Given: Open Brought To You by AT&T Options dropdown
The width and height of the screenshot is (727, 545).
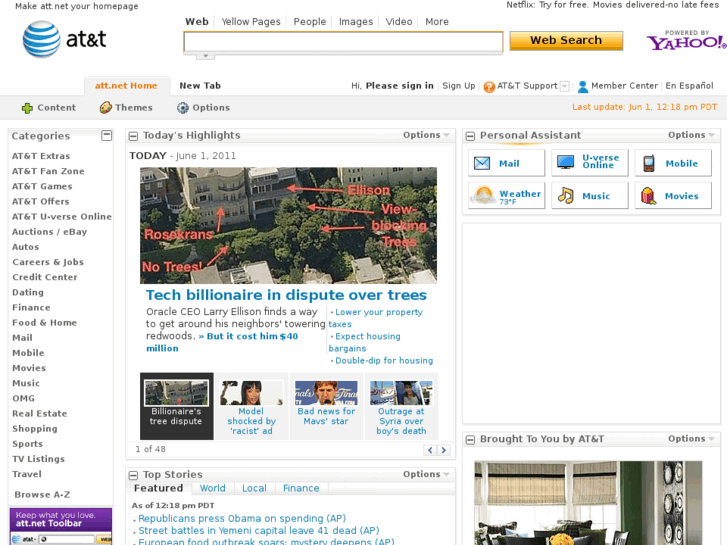Looking at the screenshot, I should click(x=691, y=439).
